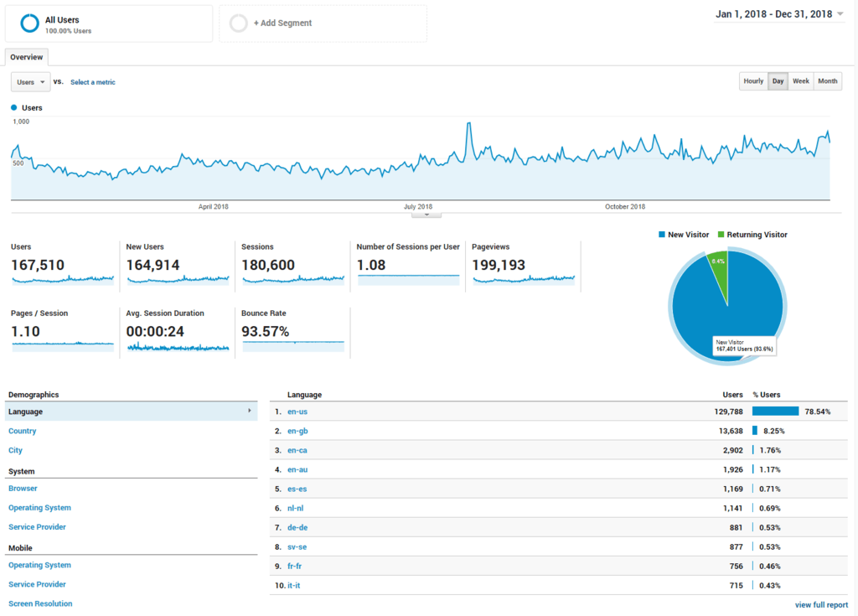Viewport: 858px width, 616px height.
Task: Switch the chart to Day view
Action: (x=778, y=81)
